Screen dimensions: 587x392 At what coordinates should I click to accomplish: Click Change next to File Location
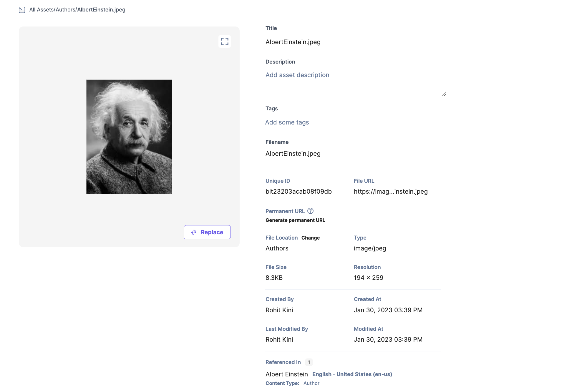pos(310,238)
